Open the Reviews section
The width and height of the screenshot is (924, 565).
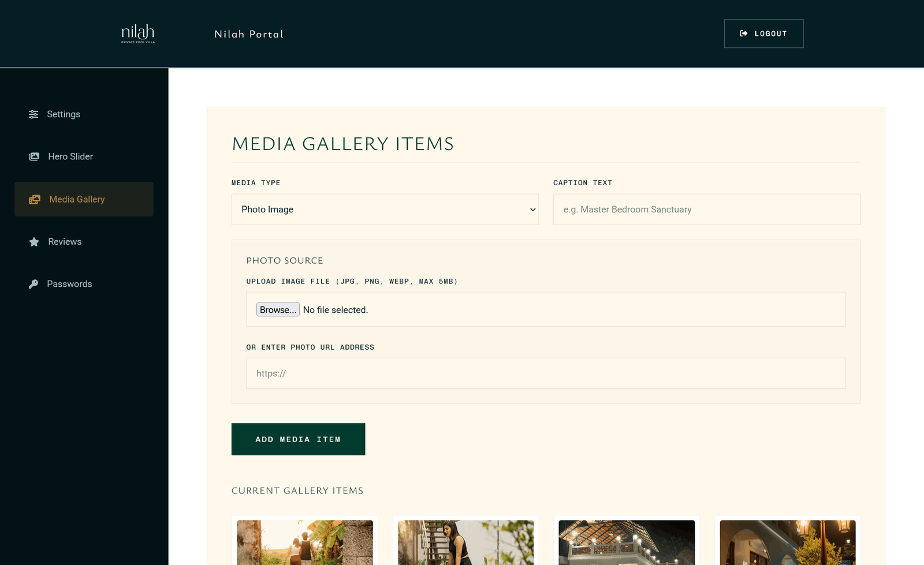point(84,242)
